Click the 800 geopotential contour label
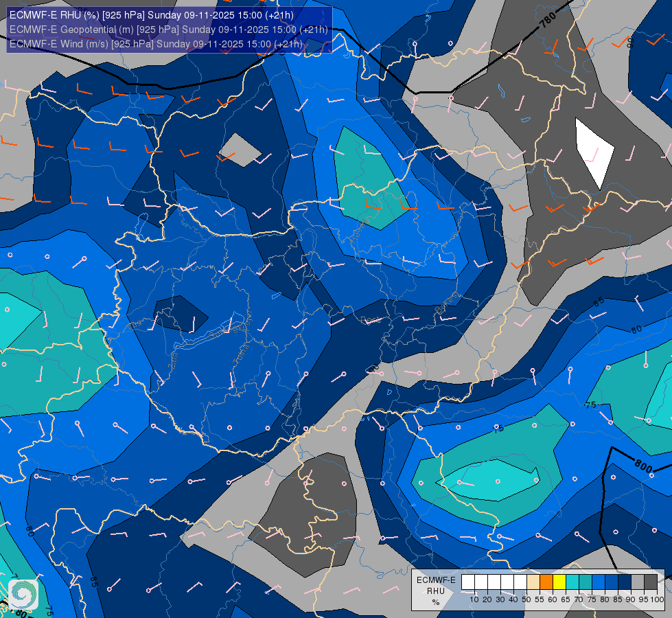Viewport: 672px width, 618px height. tap(643, 466)
